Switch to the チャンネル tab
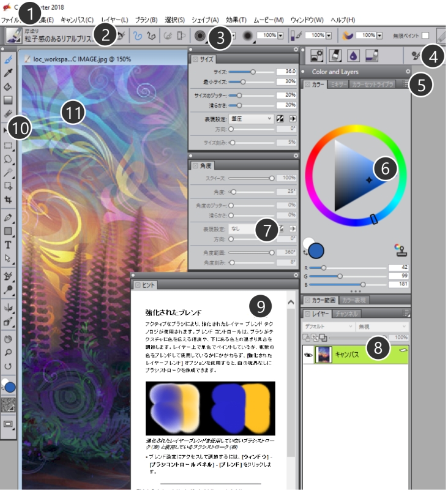This screenshot has width=448, height=490. pos(346,314)
